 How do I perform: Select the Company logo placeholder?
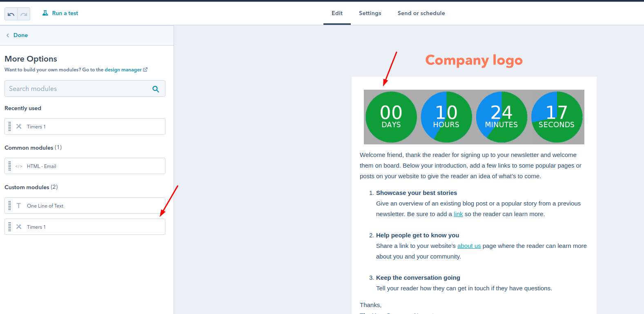pos(474,60)
